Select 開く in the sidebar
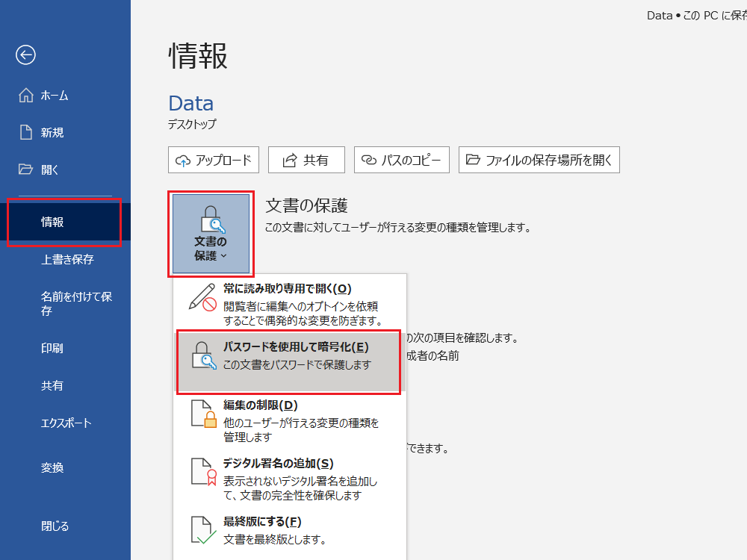This screenshot has width=747, height=560. 65,169
